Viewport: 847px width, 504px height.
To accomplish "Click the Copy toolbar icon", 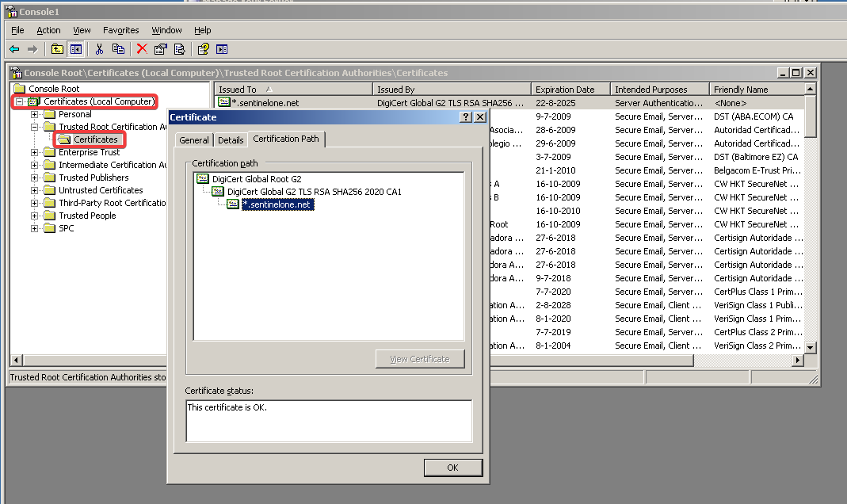I will [118, 49].
